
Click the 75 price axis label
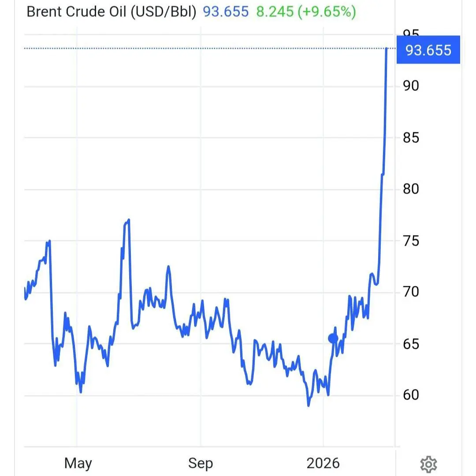411,241
